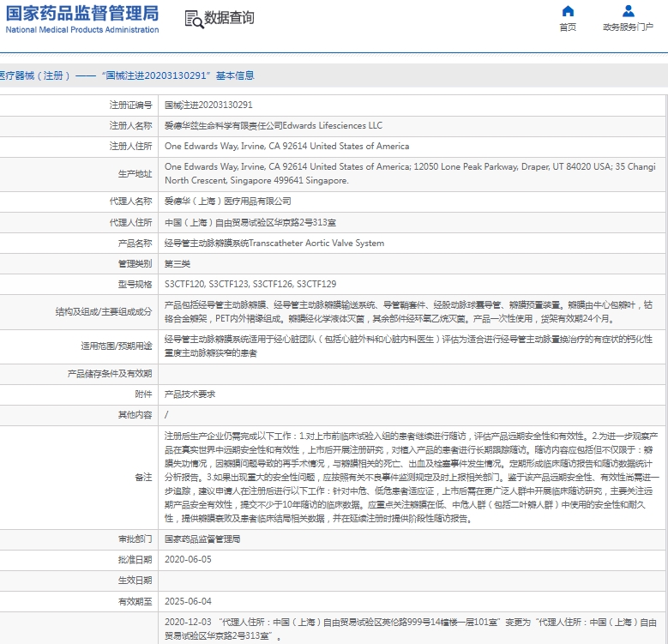The height and width of the screenshot is (644, 668).
Task: Click the 审批部门 value 国家药品监督管理局
Action: click(x=202, y=539)
